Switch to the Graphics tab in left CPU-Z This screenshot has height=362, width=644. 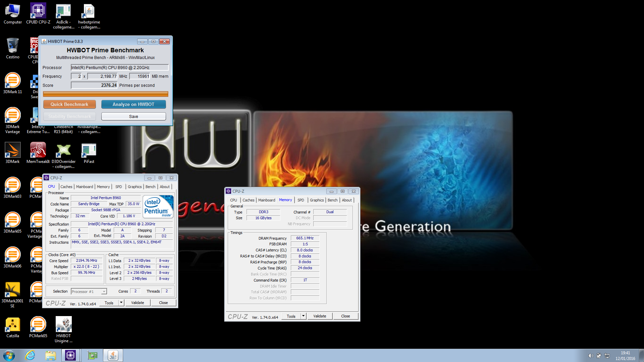click(135, 187)
